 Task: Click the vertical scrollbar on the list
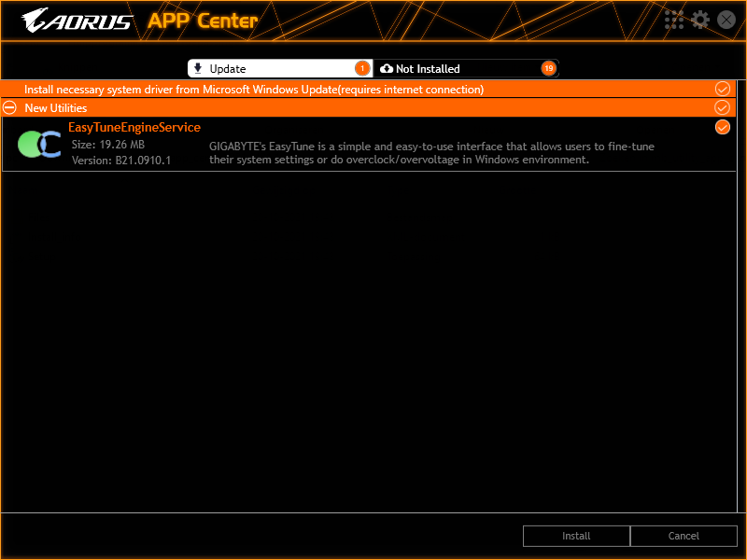point(741,296)
